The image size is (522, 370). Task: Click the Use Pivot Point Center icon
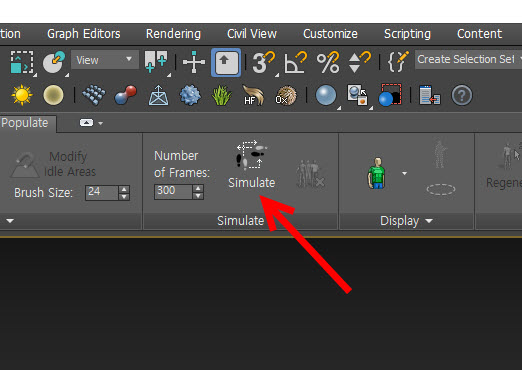(x=156, y=62)
